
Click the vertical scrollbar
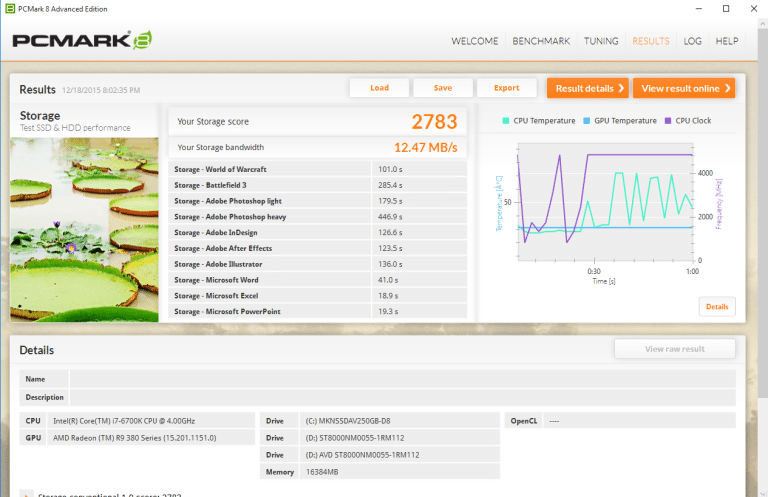click(763, 215)
